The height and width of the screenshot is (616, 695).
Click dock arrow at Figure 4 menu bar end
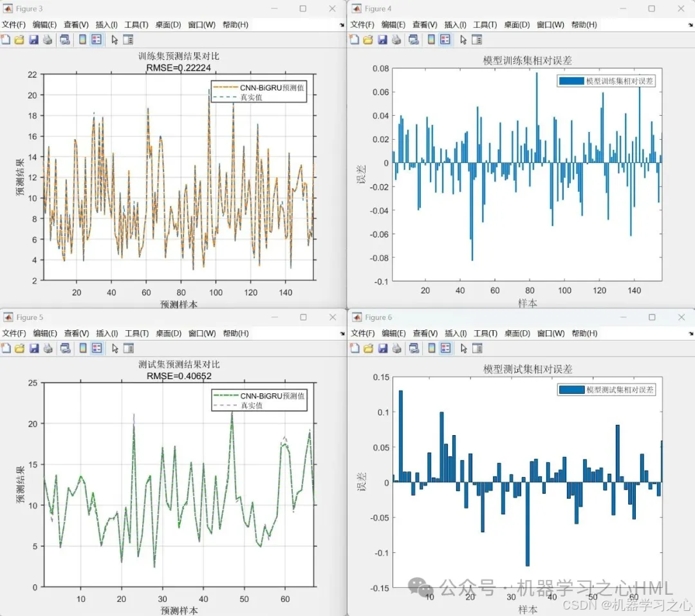[x=690, y=25]
